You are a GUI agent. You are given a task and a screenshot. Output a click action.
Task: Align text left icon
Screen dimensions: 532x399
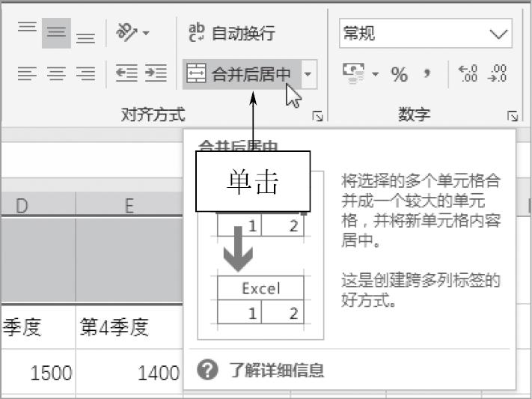[27, 73]
